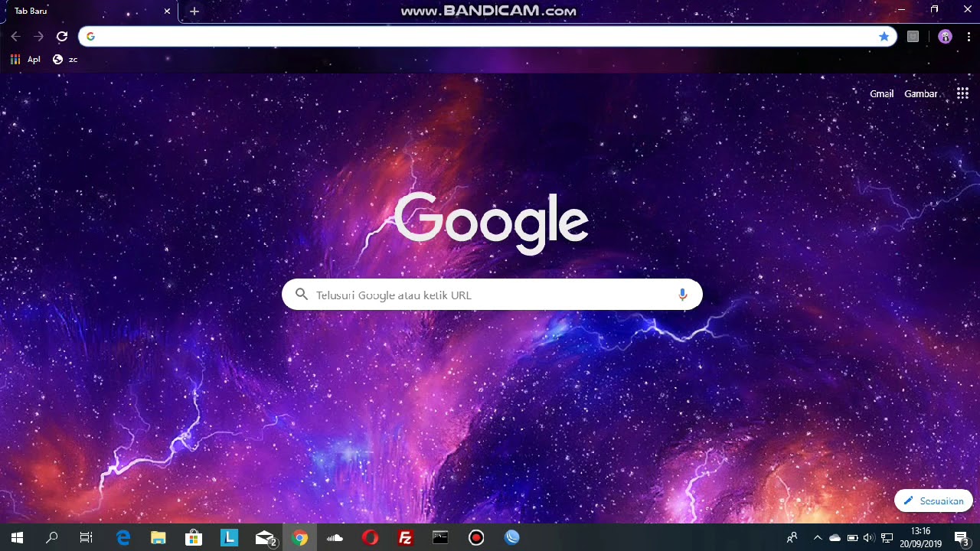Minimize the Chrome window

[901, 10]
